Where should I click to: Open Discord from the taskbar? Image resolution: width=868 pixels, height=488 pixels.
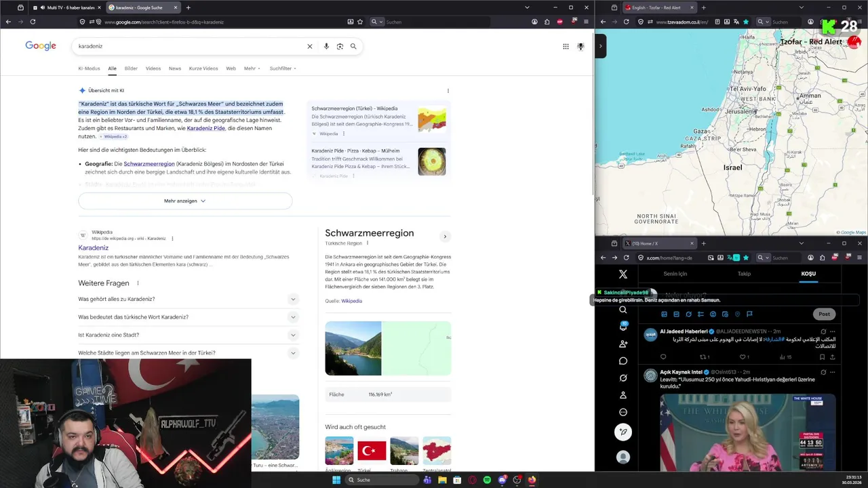point(502,480)
